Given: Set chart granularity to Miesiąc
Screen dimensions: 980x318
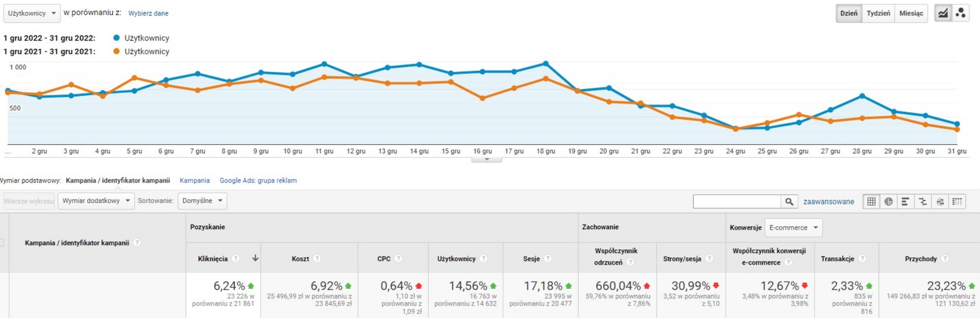Looking at the screenshot, I should coord(911,13).
